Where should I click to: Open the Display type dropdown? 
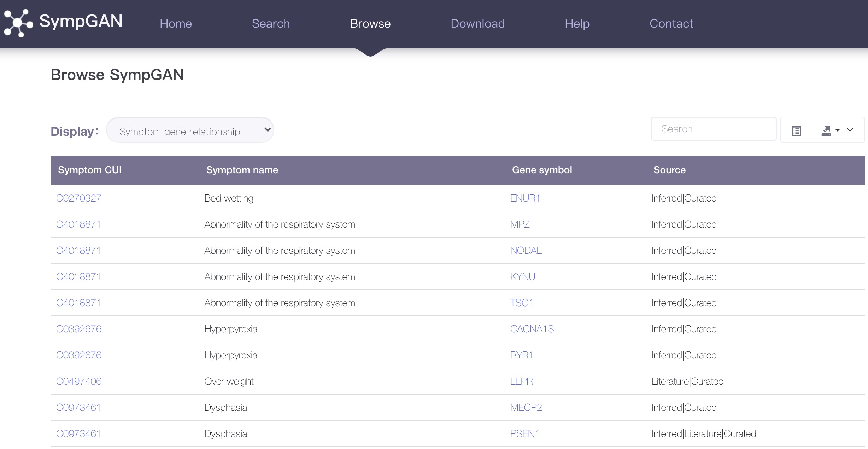click(x=190, y=130)
